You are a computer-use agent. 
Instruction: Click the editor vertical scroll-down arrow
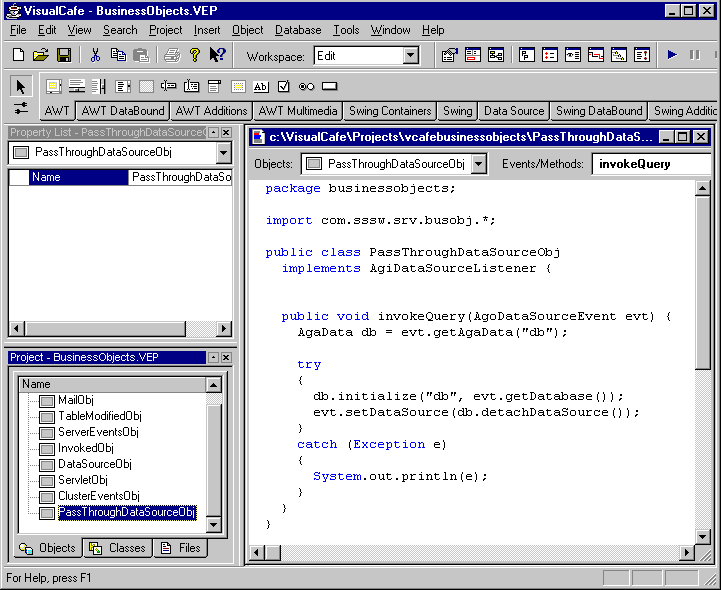click(703, 536)
